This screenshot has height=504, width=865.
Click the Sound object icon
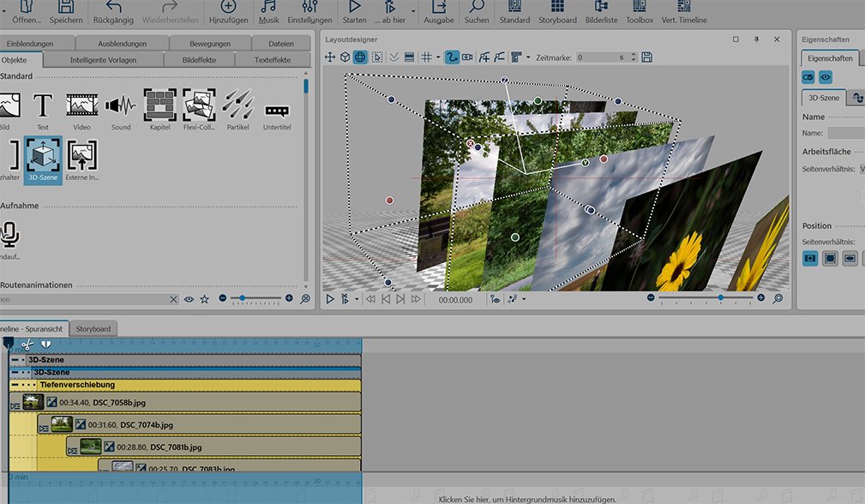coord(121,106)
